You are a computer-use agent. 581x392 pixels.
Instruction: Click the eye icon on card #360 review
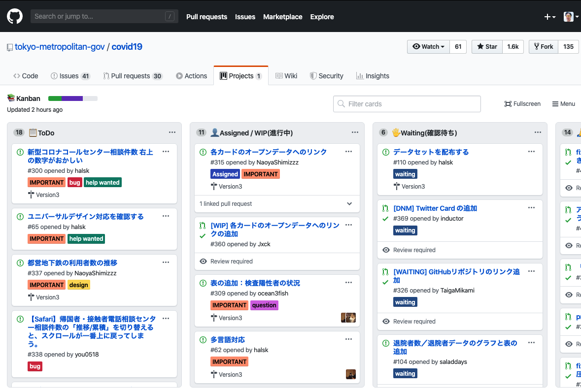(x=203, y=261)
